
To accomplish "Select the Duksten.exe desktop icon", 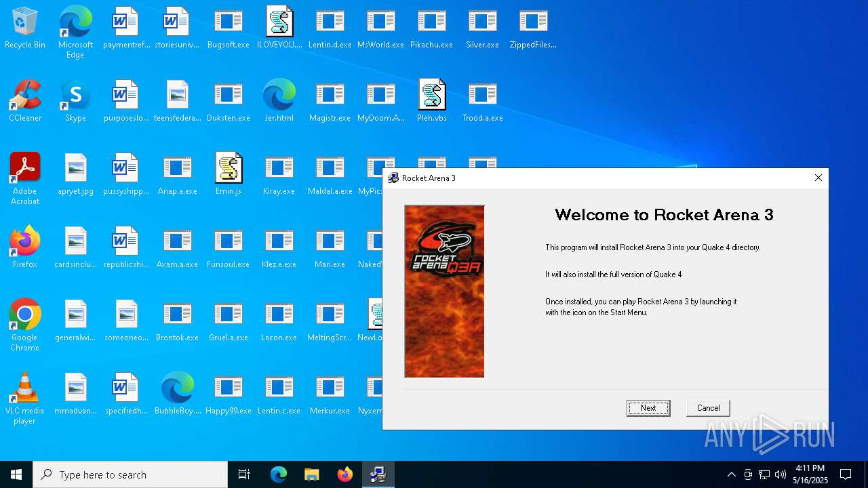I will (228, 101).
